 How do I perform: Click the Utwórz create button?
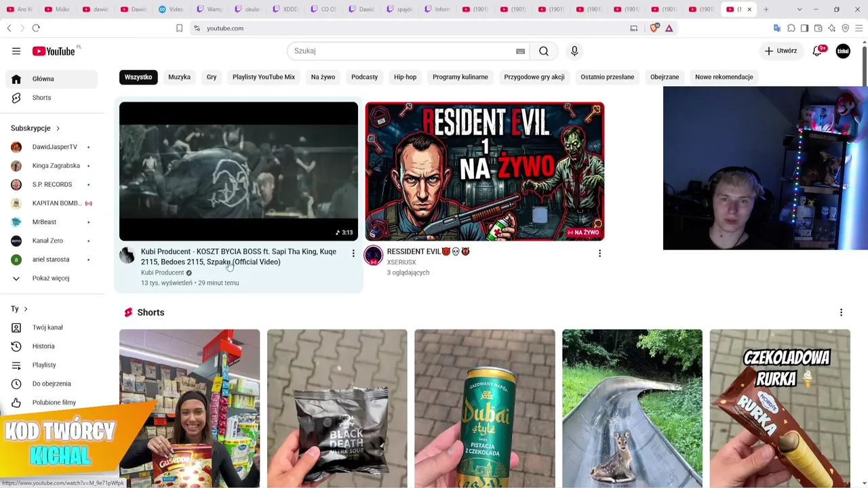[x=781, y=51]
